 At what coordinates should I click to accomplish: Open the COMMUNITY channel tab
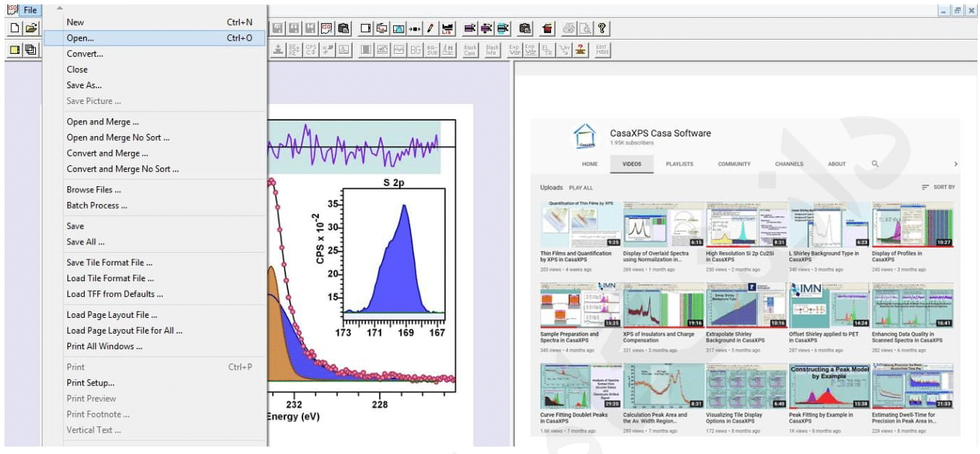[x=734, y=165]
